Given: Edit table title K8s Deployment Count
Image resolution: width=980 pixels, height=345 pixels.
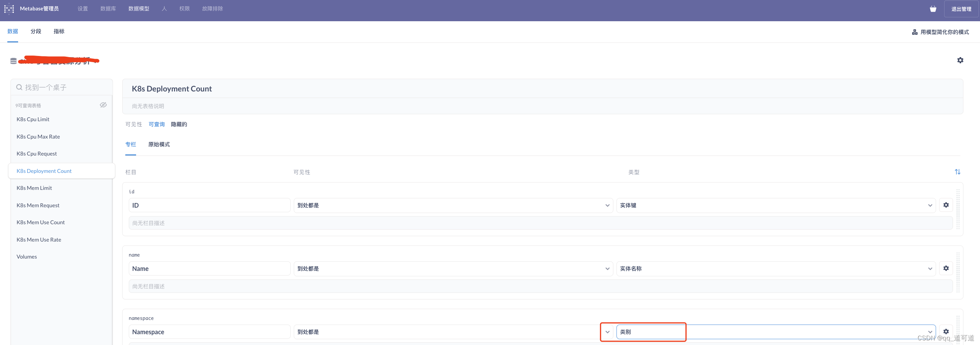Looking at the screenshot, I should pyautogui.click(x=542, y=89).
